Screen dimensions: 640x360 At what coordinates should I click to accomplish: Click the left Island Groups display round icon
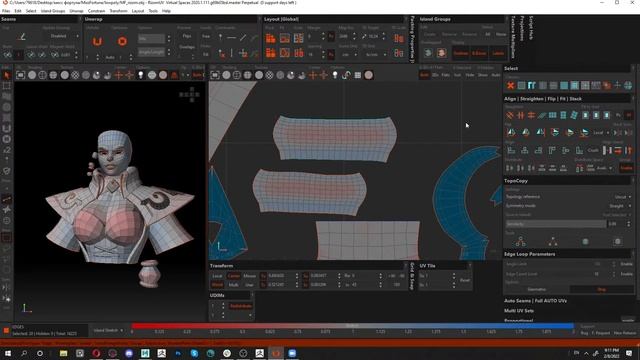tap(428, 53)
